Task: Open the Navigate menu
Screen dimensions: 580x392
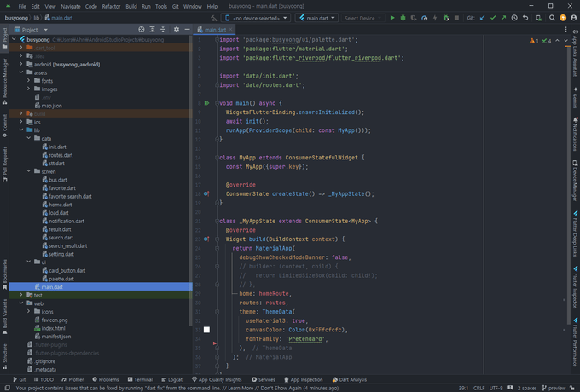Action: point(70,6)
